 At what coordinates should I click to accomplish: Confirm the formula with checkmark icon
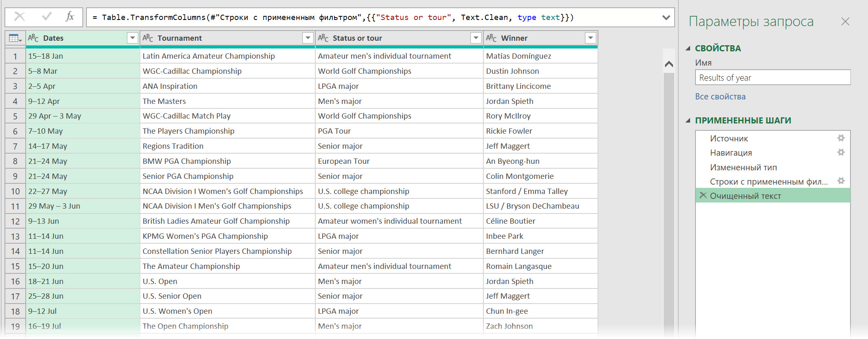[47, 17]
